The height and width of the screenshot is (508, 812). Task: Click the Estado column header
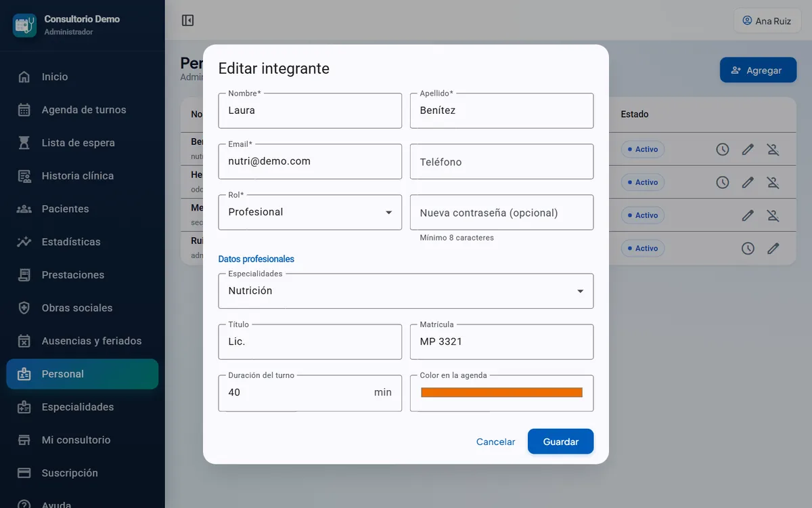(635, 114)
